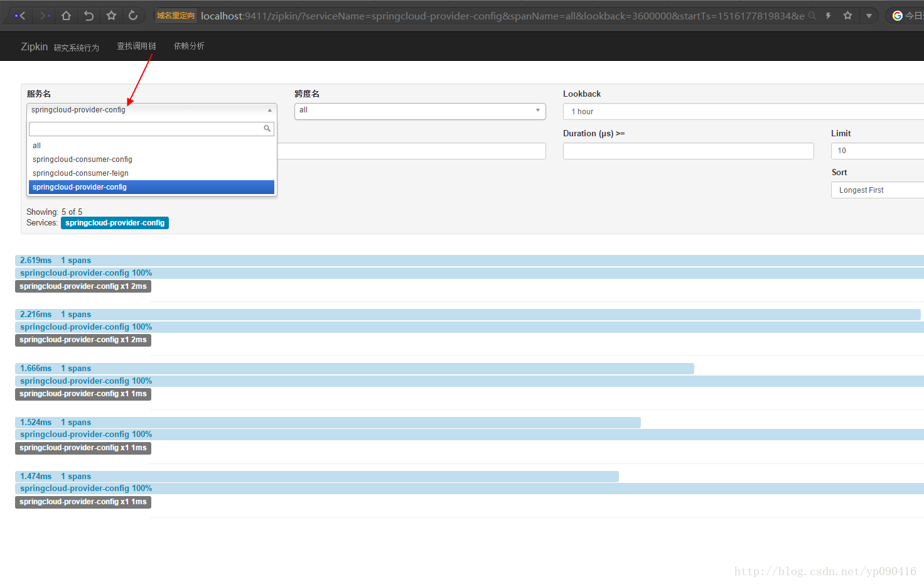
Task: Click the star icon at address bar end
Action: 848,16
